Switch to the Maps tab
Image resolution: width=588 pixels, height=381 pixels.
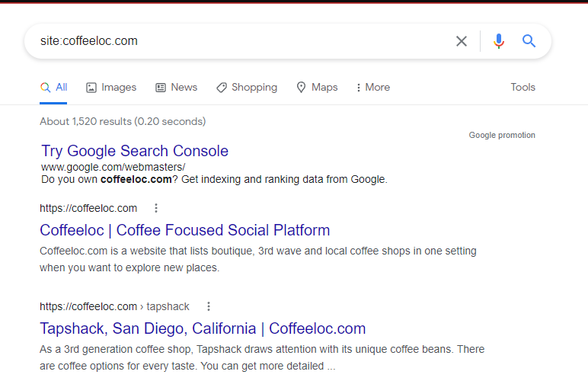pyautogui.click(x=317, y=88)
